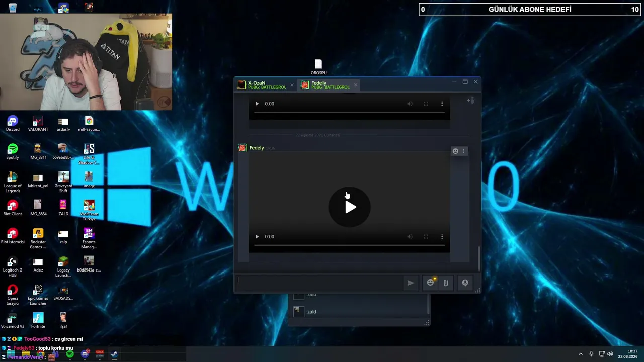This screenshot has height=362, width=644.
Task: Start voice chat with the microphone icon
Action: click(465, 283)
